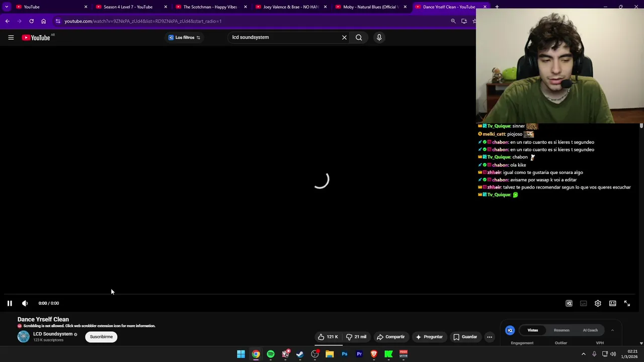This screenshot has width=644, height=362.
Task: Click the address bar URL
Action: [143, 21]
